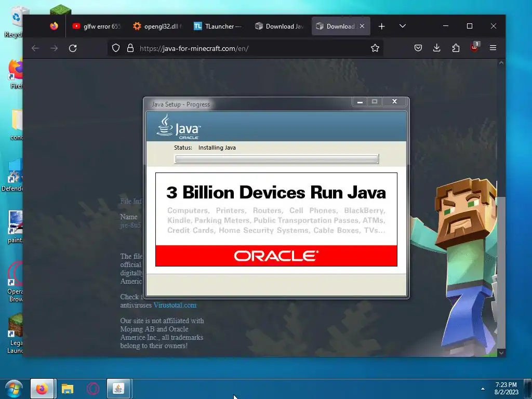This screenshot has height=399, width=532.
Task: Open the Virustotal.com link
Action: [x=175, y=305]
